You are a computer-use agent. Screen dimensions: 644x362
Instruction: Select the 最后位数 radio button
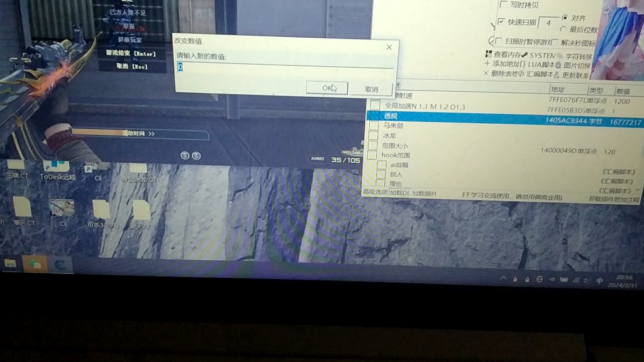(x=563, y=29)
